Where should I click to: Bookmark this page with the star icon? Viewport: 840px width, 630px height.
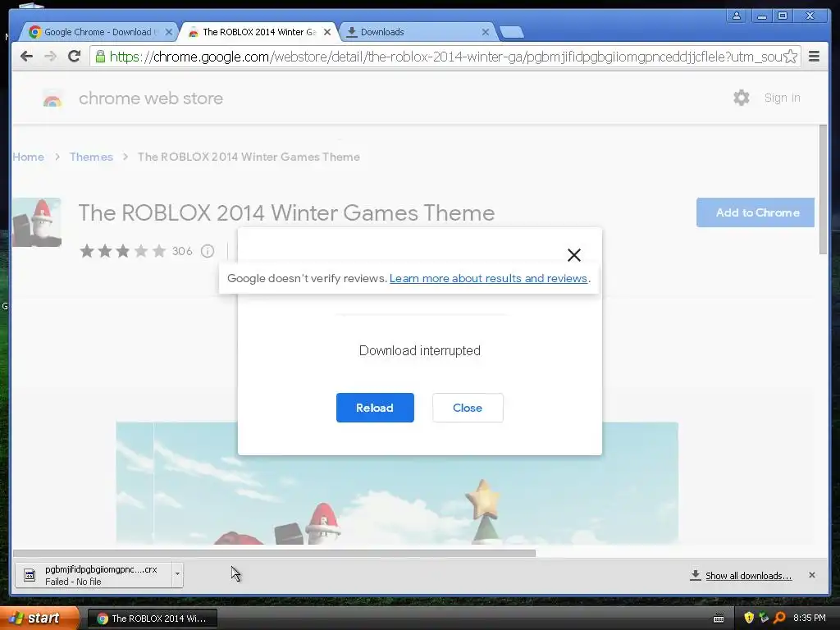point(790,57)
